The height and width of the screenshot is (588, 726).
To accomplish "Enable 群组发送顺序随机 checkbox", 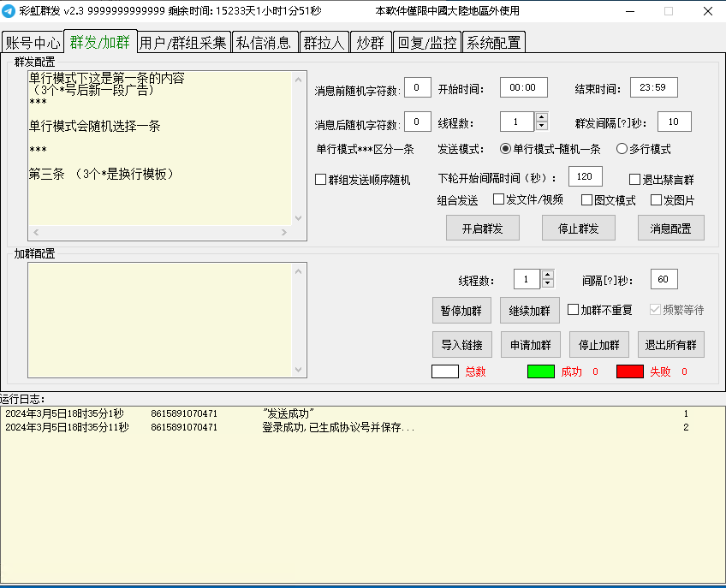I will (x=321, y=180).
